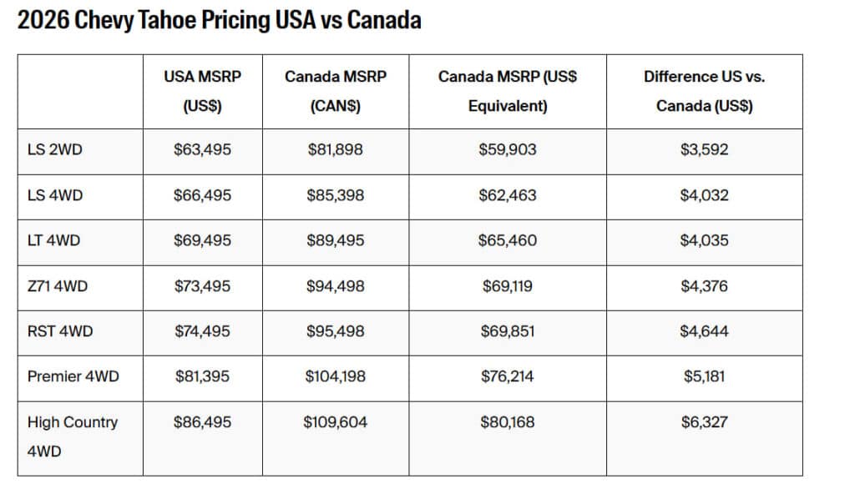Select the $4,376 price difference cell

tap(705, 286)
